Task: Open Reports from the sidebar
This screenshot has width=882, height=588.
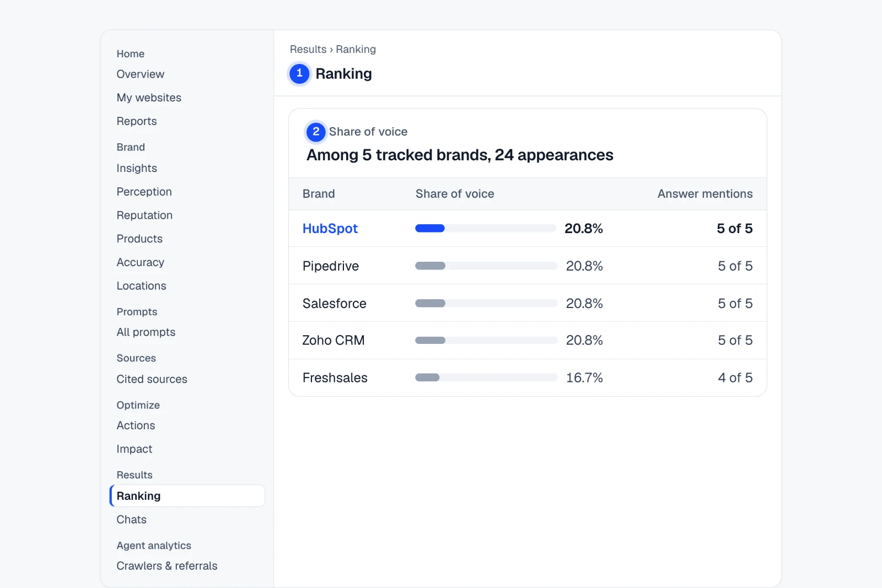Action: [137, 121]
